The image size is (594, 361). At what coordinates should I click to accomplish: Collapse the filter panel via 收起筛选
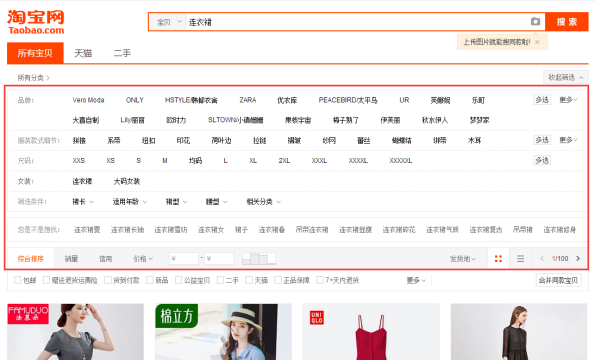(x=565, y=77)
